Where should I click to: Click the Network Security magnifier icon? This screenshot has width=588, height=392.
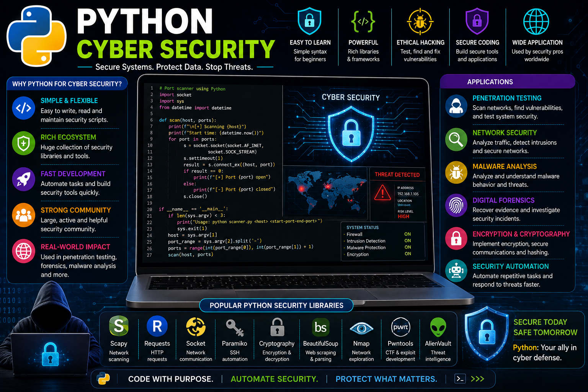tap(456, 139)
